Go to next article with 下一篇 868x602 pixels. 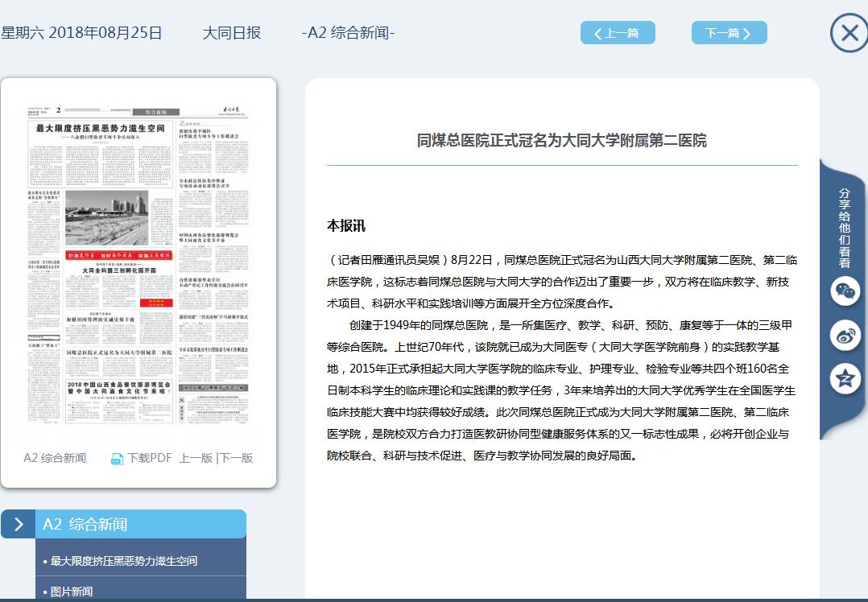click(x=729, y=33)
